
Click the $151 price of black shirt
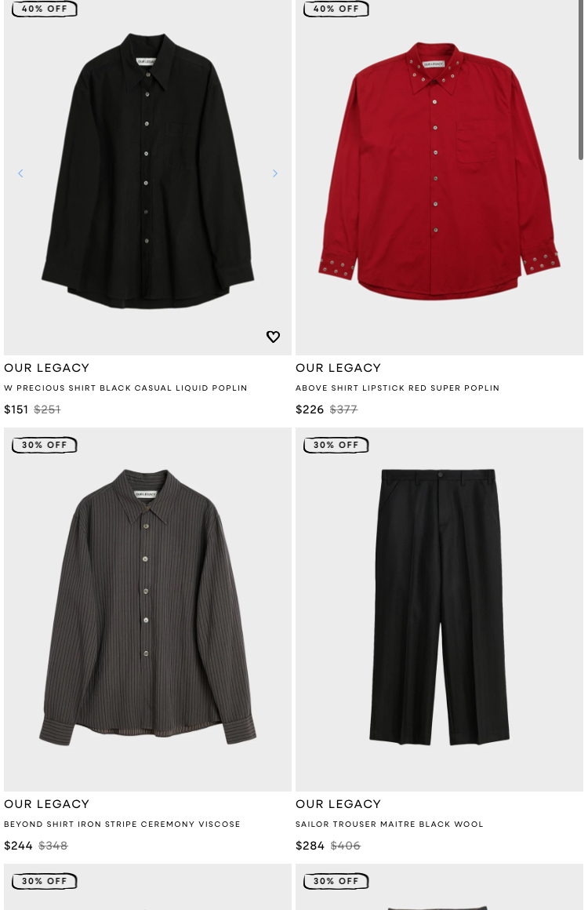(16, 409)
